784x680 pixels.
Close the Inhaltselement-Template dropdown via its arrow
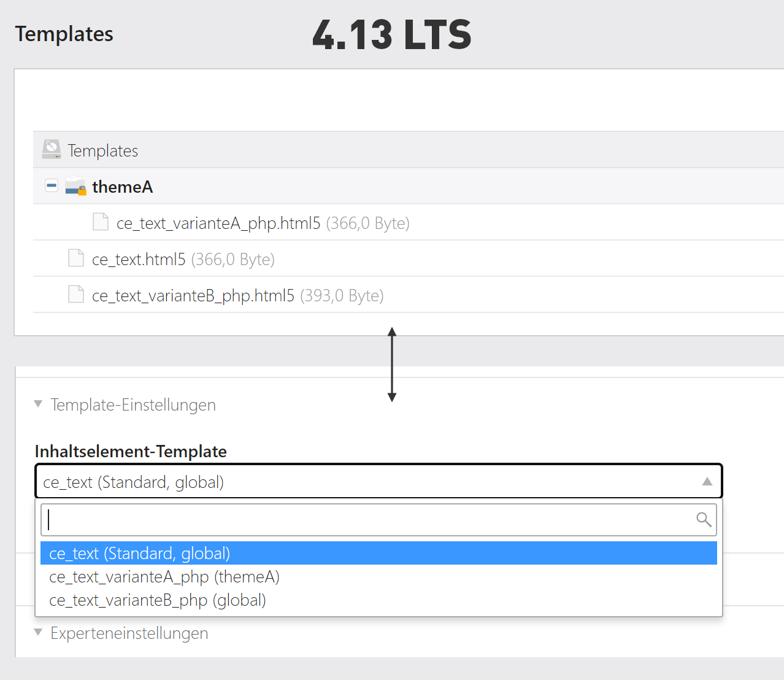tap(707, 481)
